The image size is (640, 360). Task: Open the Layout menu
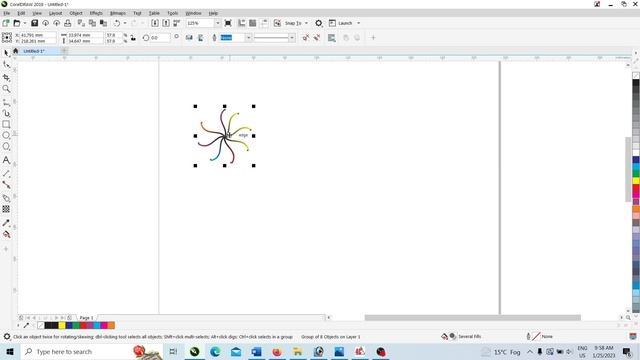[56, 13]
